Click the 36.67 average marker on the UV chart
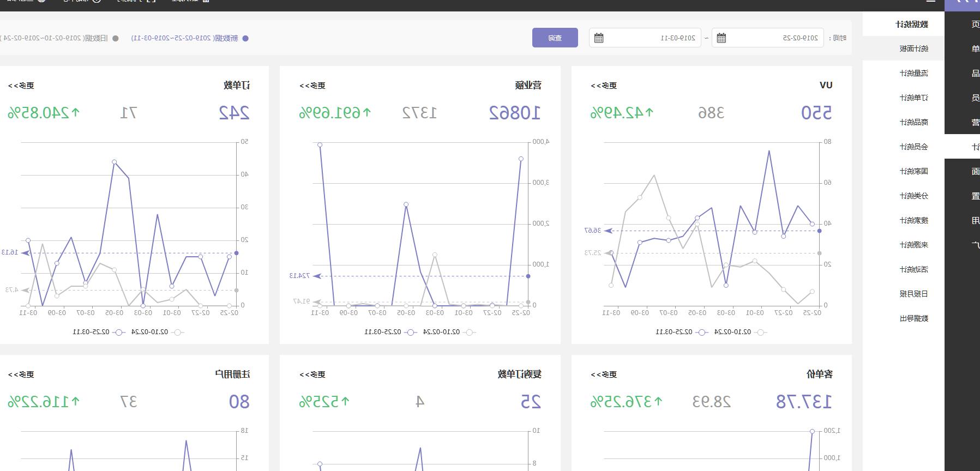 point(593,231)
